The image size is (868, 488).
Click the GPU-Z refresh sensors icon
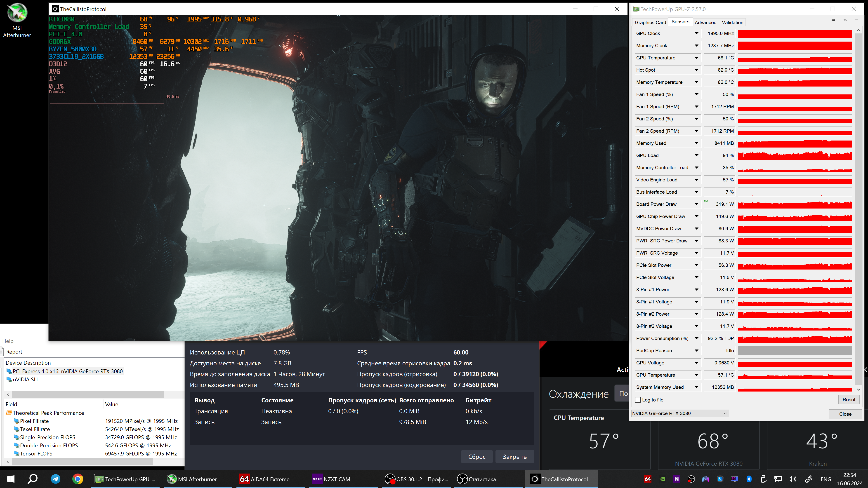(x=845, y=20)
